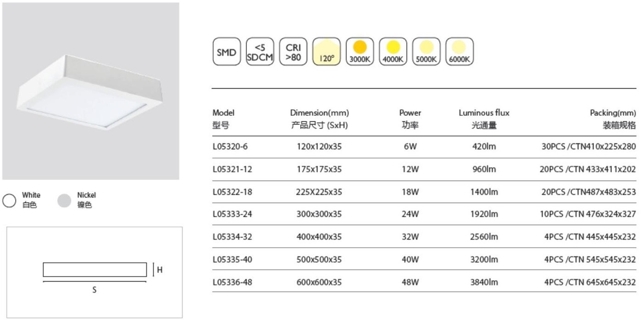Click the 420lm luminous flux value
The width and height of the screenshot is (644, 333).
(x=484, y=147)
